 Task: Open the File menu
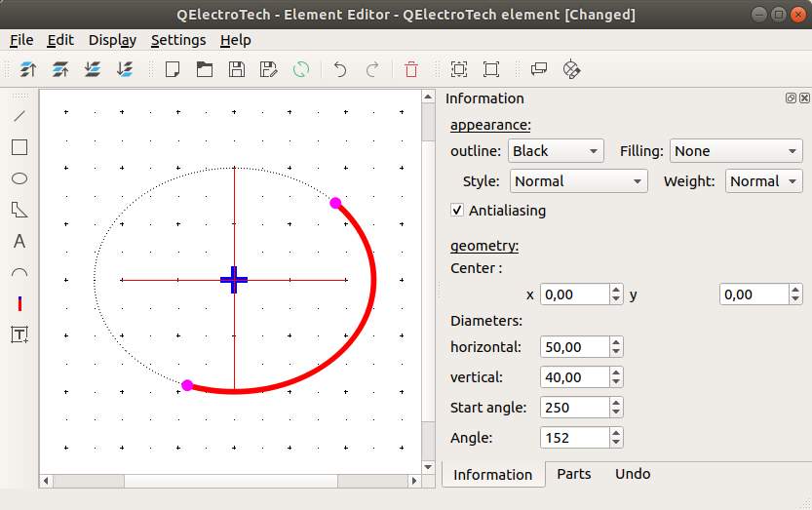[21, 40]
